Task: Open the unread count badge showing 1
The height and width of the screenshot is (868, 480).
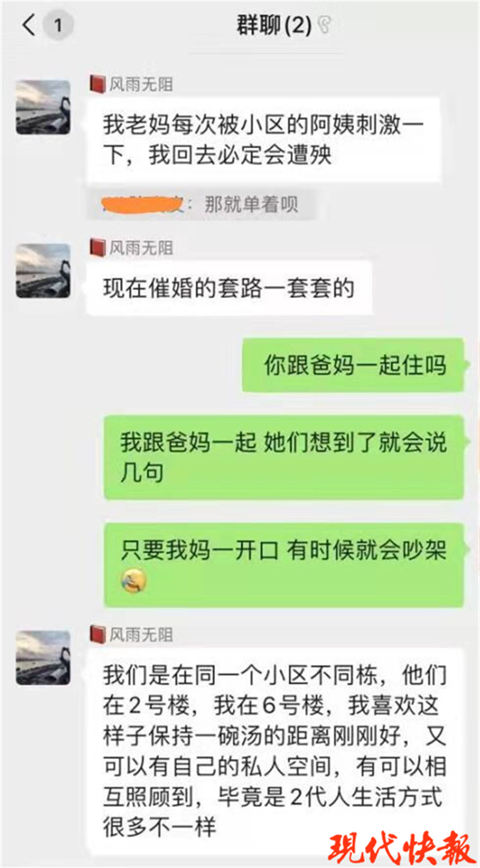Action: [58, 26]
